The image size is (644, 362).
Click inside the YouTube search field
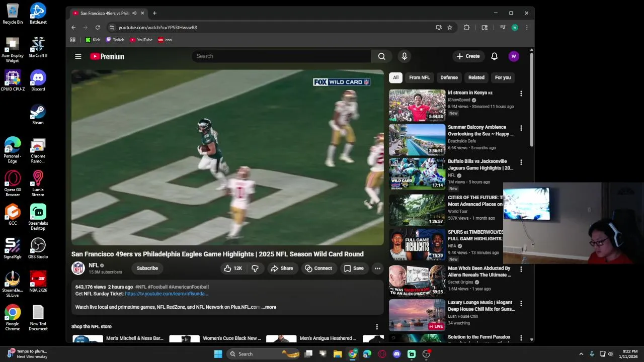281,56
